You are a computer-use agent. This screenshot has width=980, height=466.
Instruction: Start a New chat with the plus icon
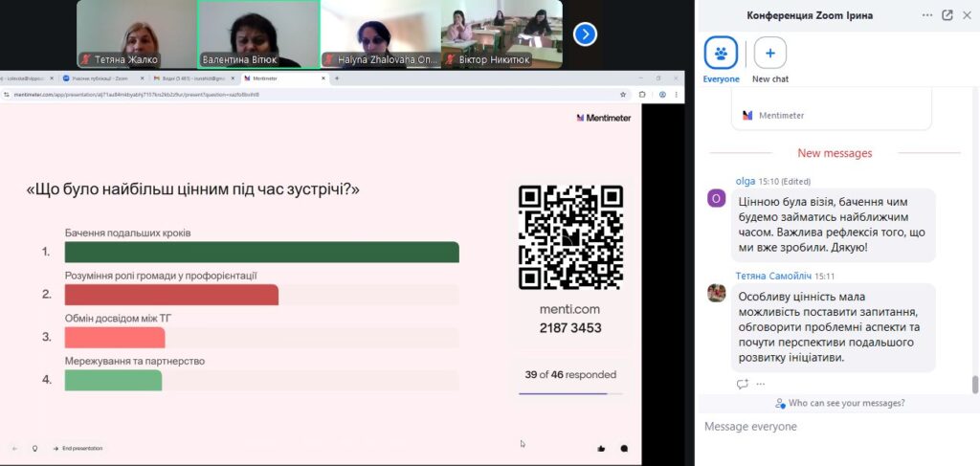click(x=769, y=52)
